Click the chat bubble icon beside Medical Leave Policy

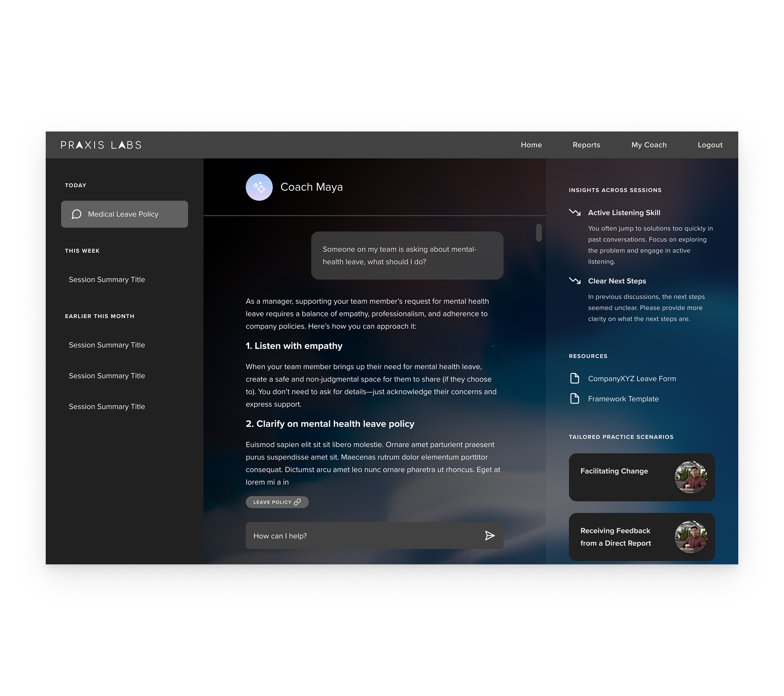pyautogui.click(x=77, y=214)
